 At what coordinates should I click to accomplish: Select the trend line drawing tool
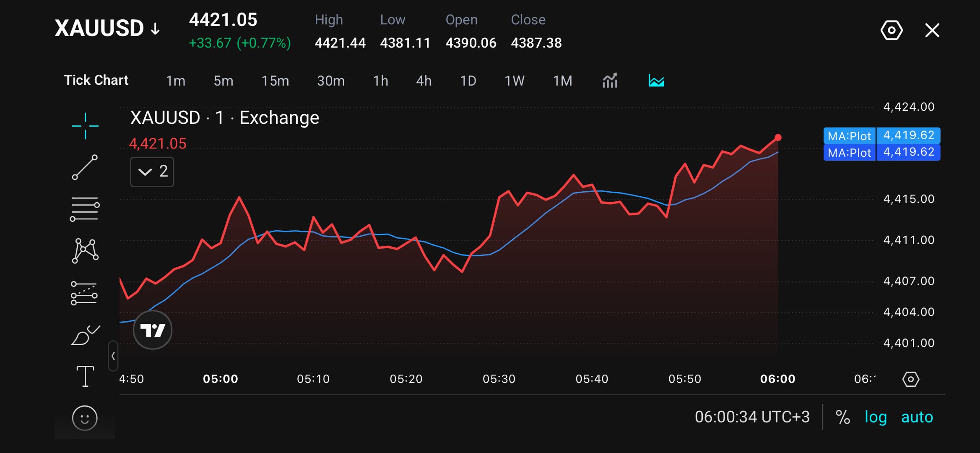(85, 167)
